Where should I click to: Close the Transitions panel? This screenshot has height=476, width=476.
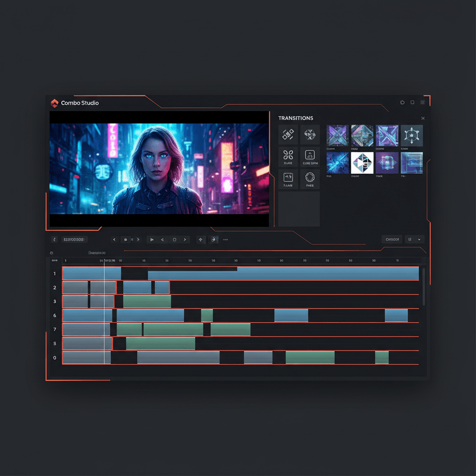point(423,118)
